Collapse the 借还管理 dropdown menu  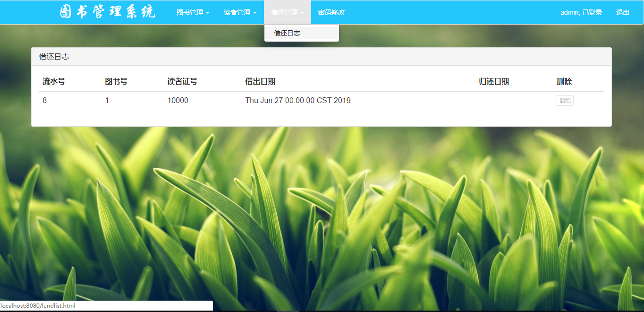click(x=287, y=12)
